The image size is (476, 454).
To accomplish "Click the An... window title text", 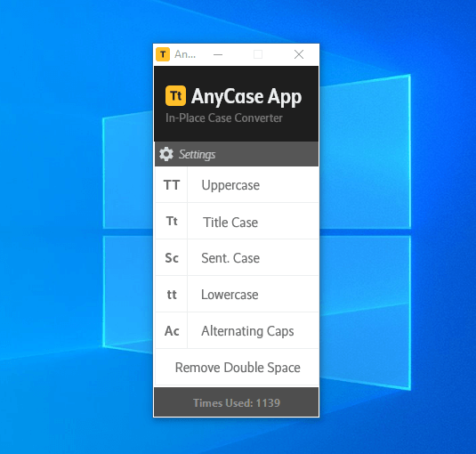I will (185, 54).
